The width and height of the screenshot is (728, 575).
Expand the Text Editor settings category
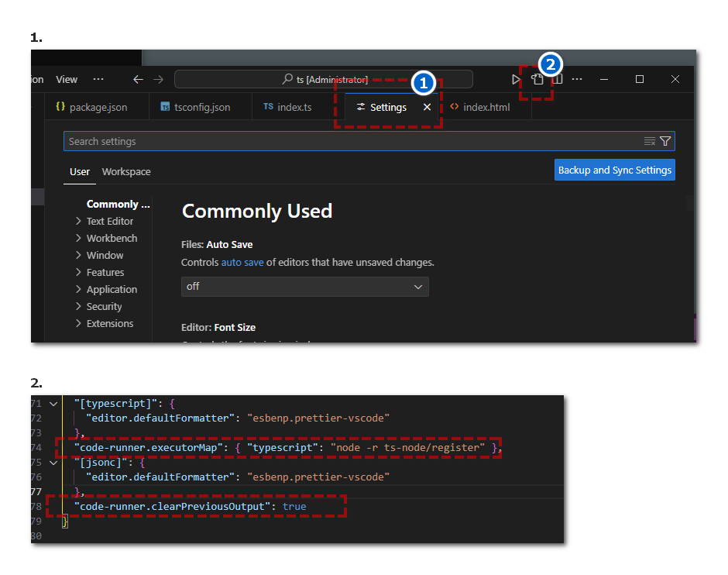pyautogui.click(x=79, y=221)
